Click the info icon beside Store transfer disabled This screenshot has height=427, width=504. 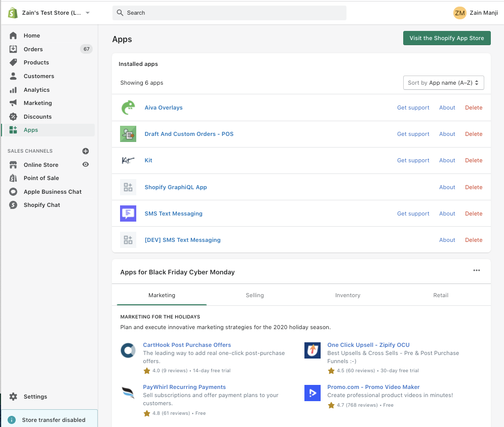click(12, 420)
